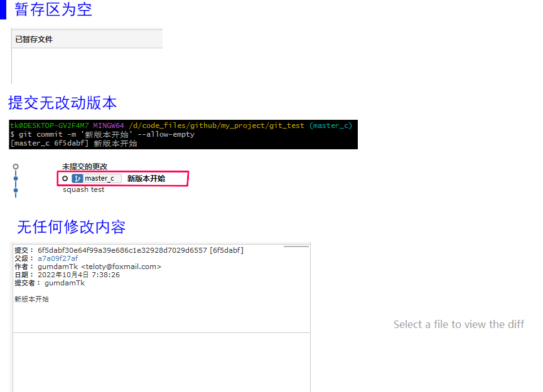Click the heading '提交无改动版本'
Image resolution: width=543 pixels, height=392 pixels.
63,103
